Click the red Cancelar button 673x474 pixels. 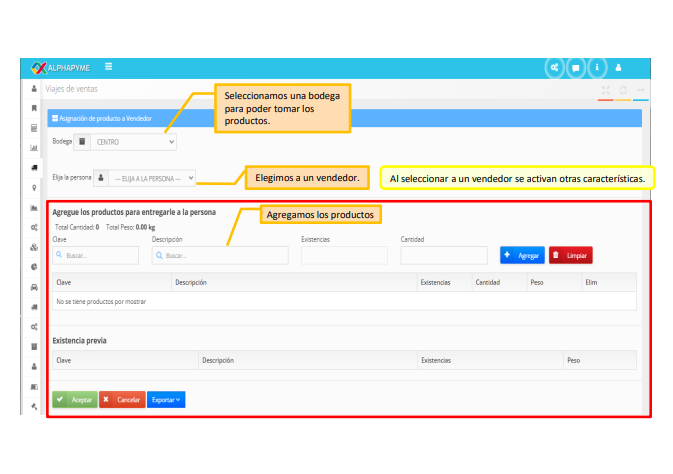(122, 399)
